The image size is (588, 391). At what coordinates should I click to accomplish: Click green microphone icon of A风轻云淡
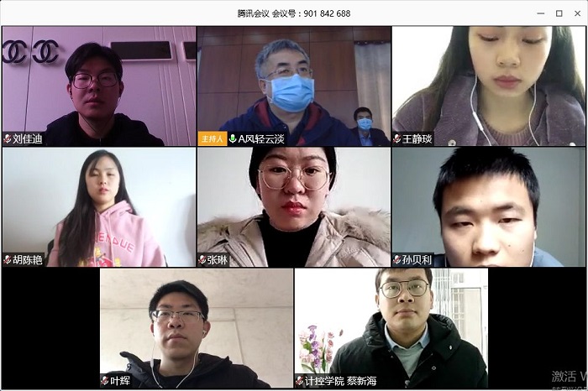[233, 139]
